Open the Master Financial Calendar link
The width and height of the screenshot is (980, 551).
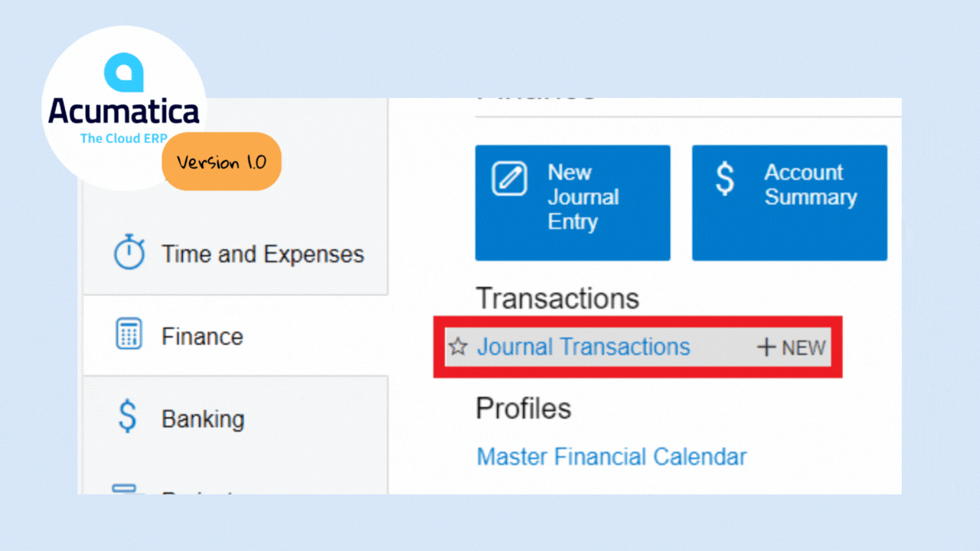click(611, 457)
